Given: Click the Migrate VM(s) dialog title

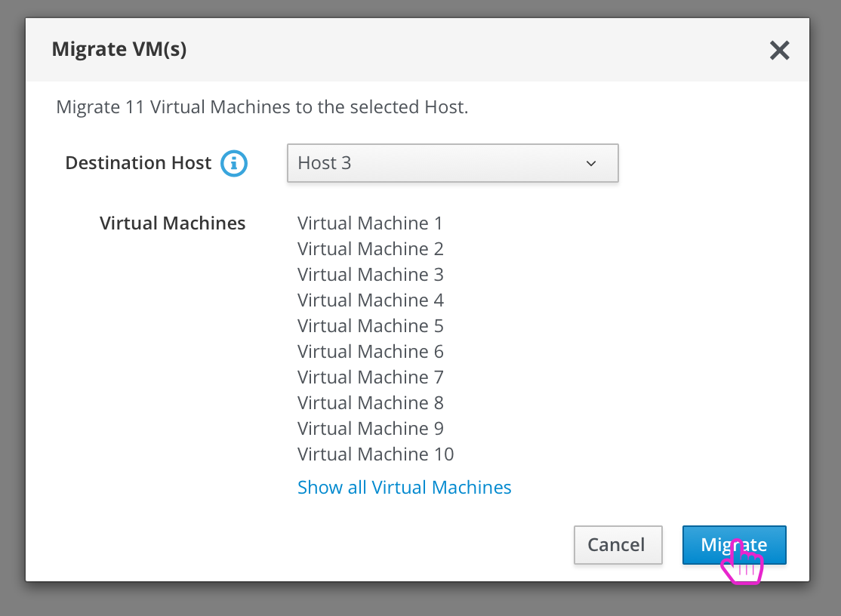Looking at the screenshot, I should click(x=119, y=49).
